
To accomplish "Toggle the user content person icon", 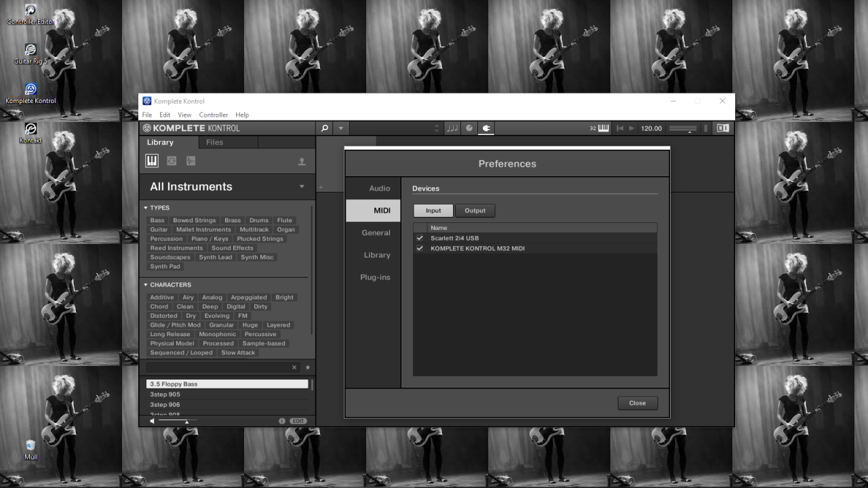I will coord(302,161).
